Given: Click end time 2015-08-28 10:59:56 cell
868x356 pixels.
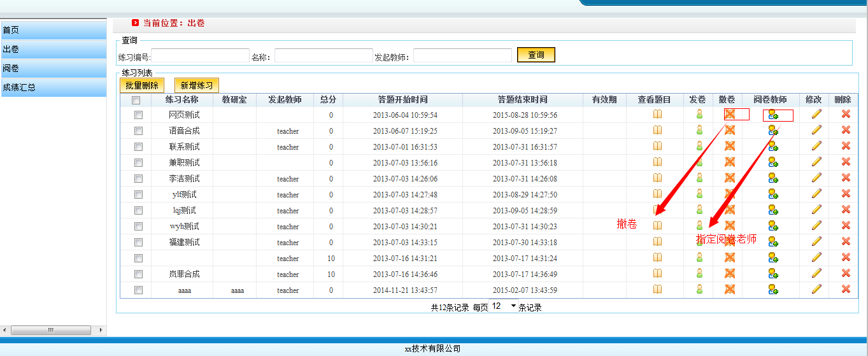Looking at the screenshot, I should click(525, 115).
